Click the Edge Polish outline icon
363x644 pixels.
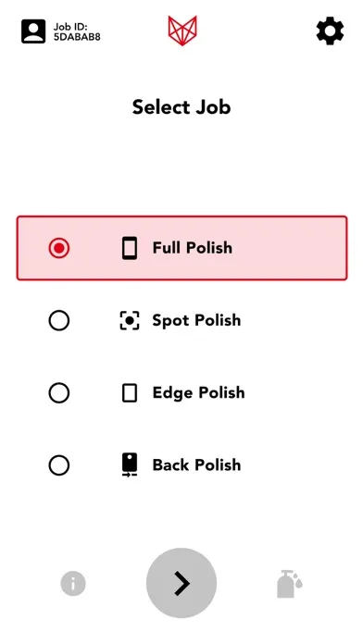click(x=130, y=393)
